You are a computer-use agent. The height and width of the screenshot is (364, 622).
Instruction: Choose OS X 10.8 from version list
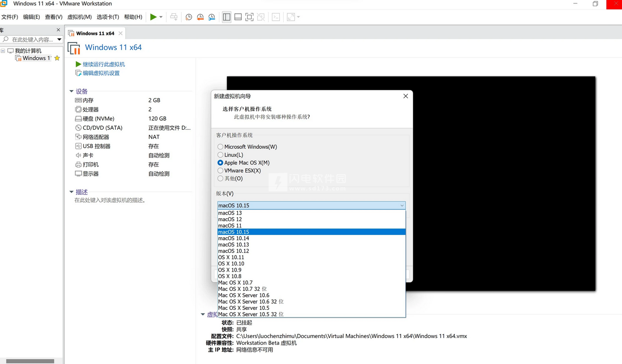point(311,276)
